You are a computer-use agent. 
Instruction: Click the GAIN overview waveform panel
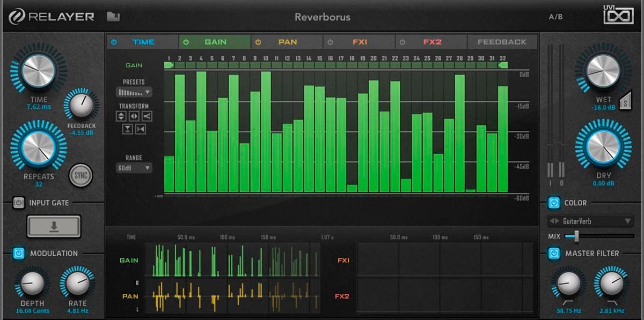point(232,261)
